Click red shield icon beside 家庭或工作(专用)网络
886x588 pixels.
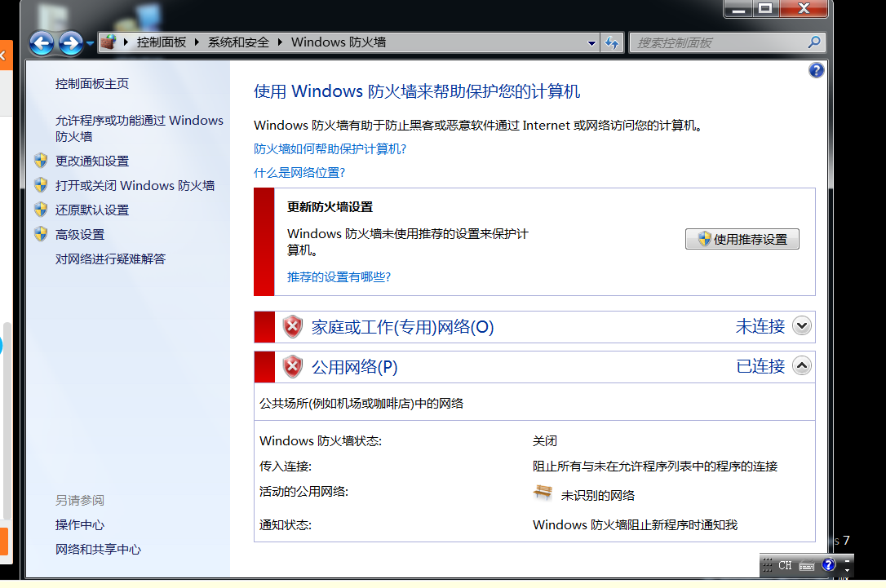click(293, 326)
